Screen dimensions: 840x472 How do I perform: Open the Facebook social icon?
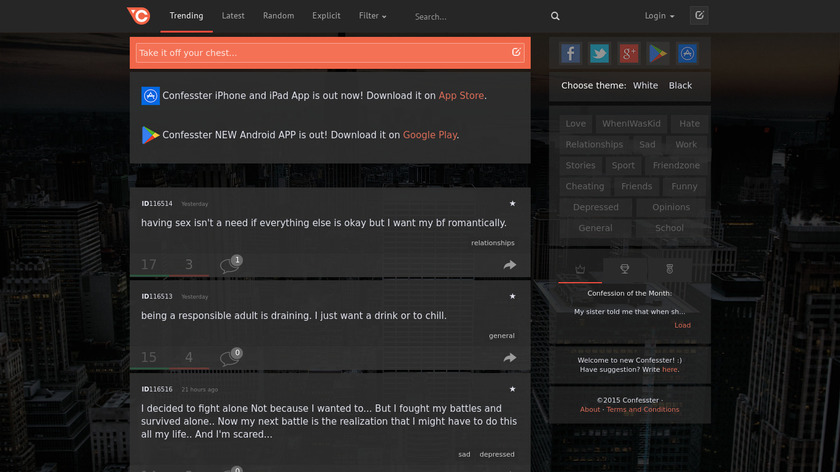coord(570,53)
